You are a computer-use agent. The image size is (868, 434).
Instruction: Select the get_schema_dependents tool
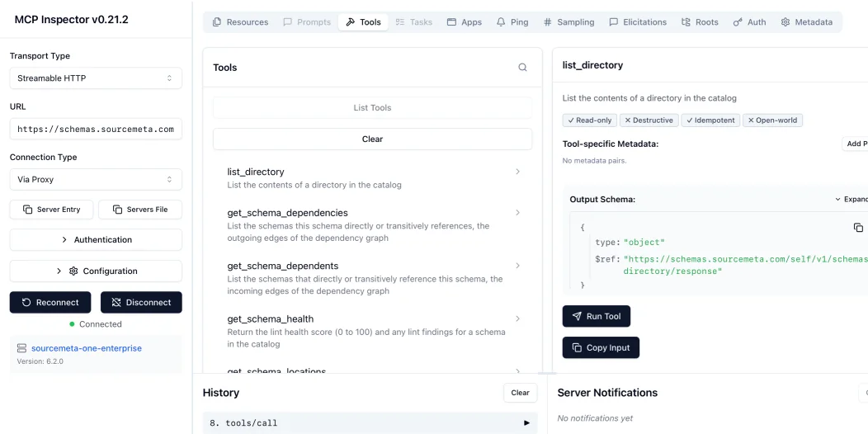click(373, 278)
